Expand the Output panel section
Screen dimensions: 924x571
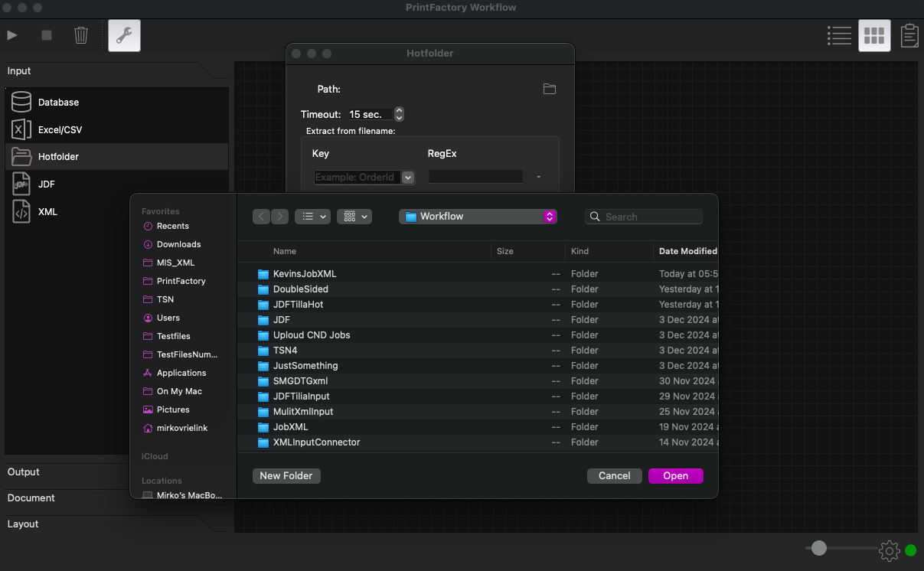coord(24,472)
